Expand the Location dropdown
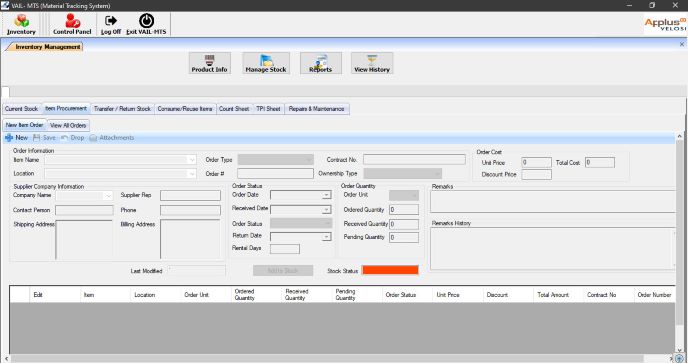 (x=191, y=174)
